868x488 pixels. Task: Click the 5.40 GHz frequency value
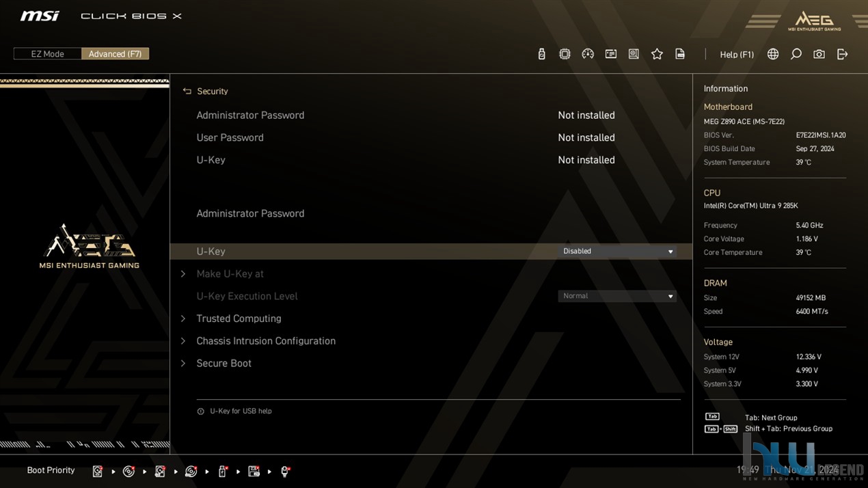pos(810,226)
